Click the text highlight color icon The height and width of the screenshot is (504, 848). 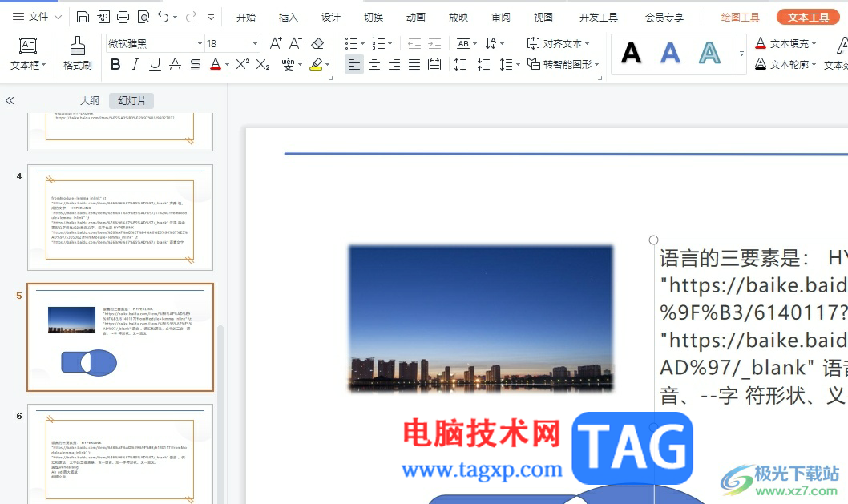pyautogui.click(x=316, y=64)
